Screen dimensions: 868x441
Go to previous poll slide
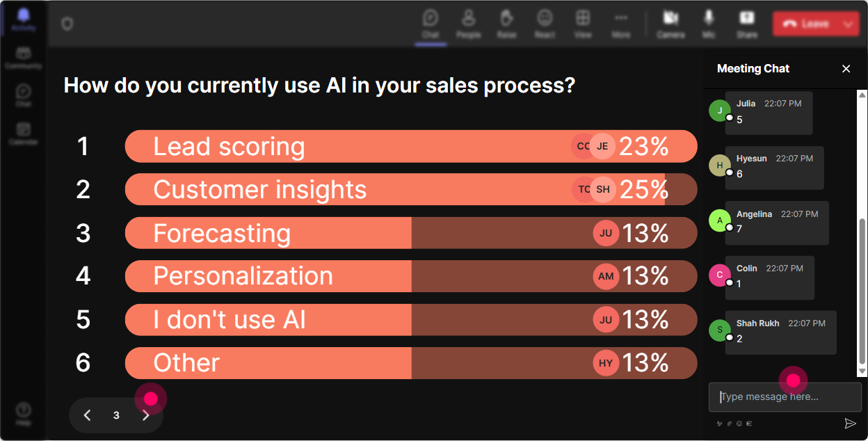pyautogui.click(x=87, y=415)
